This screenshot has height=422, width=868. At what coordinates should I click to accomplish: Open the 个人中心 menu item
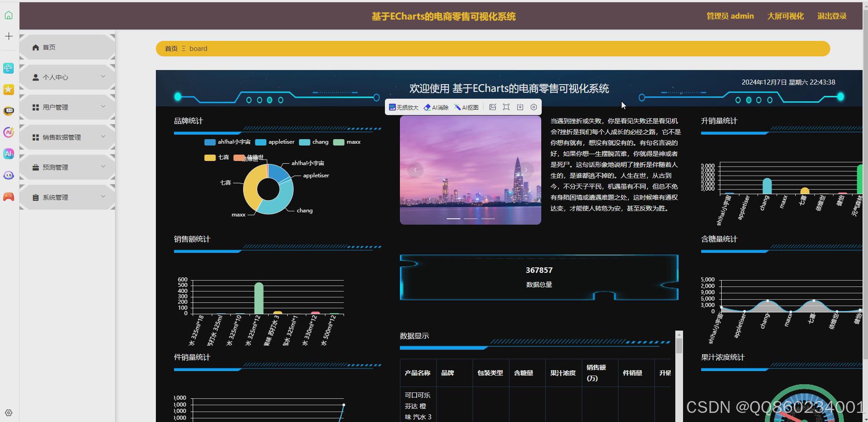67,77
